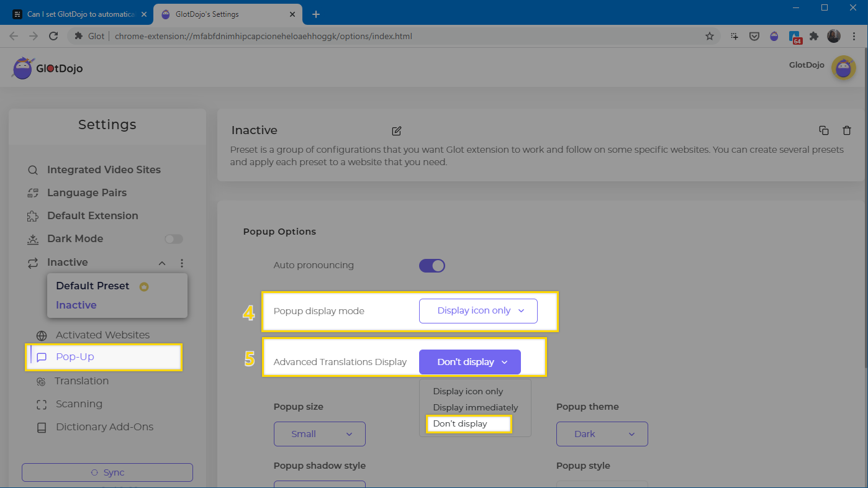Open Language Pairs settings
Screen dimensions: 868x488
coord(87,193)
